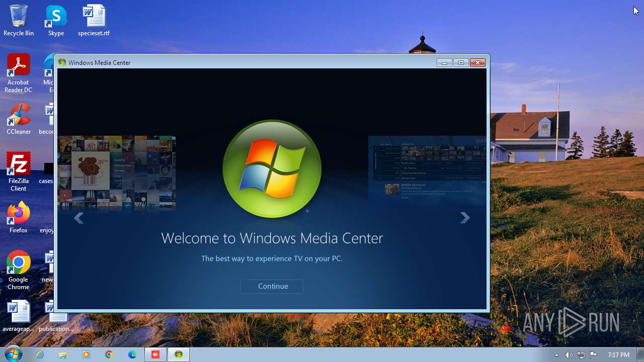644x362 pixels.
Task: Open FileZilla Client desktop shortcut
Action: coord(19,171)
